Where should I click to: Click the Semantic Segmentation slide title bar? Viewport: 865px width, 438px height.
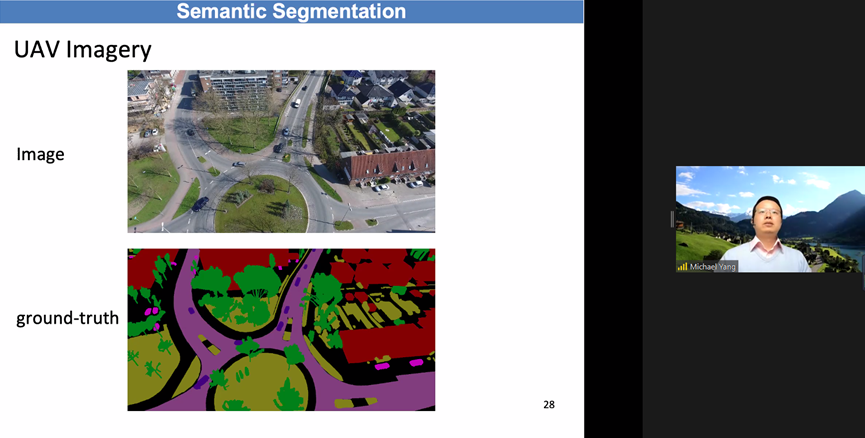[291, 12]
